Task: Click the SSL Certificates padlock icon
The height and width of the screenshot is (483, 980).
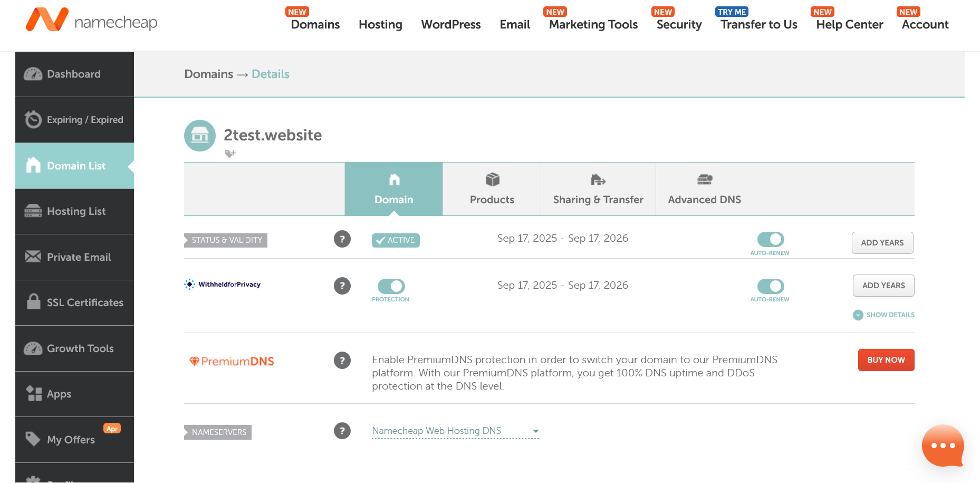Action: pos(34,301)
